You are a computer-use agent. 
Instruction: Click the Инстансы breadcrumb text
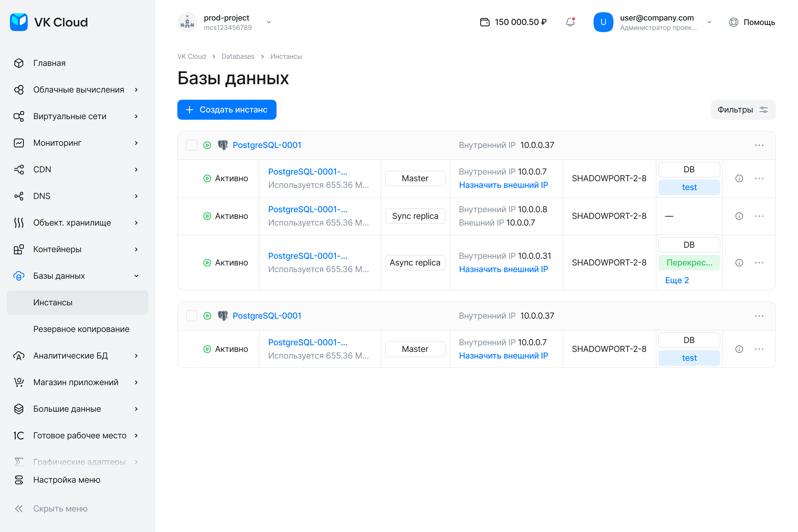286,56
